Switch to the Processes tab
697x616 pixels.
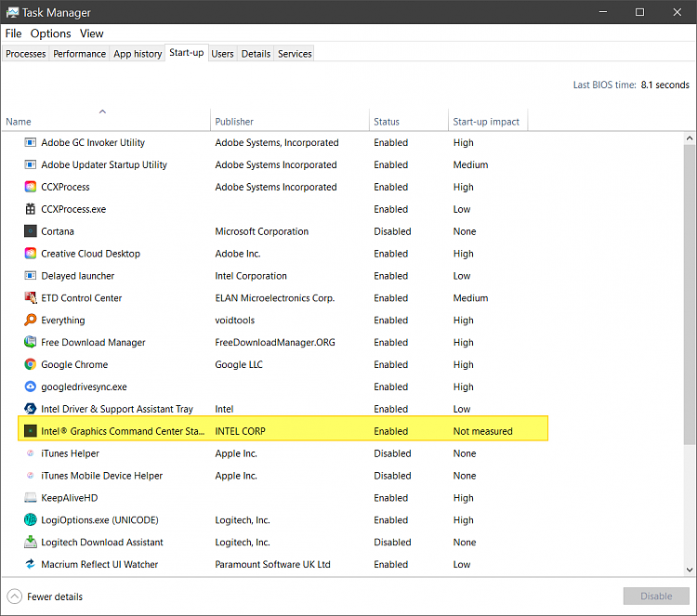(x=26, y=54)
